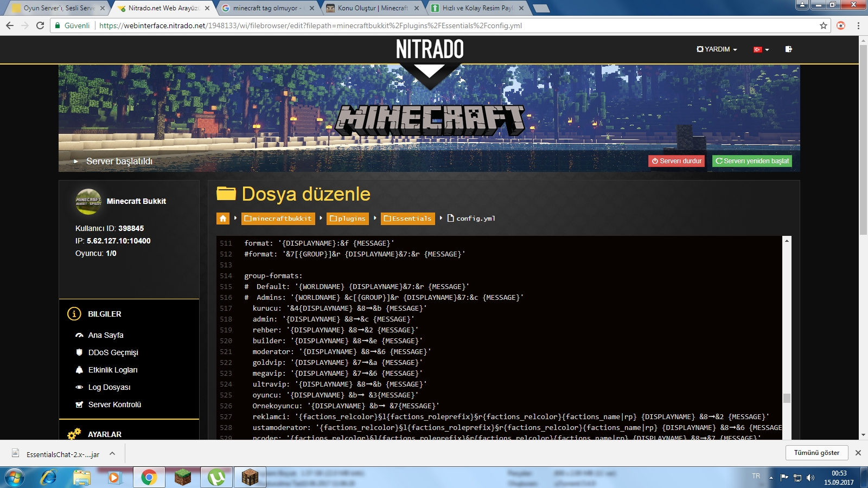Click the TR input language indicator
Viewport: 868px width, 488px height.
756,476
